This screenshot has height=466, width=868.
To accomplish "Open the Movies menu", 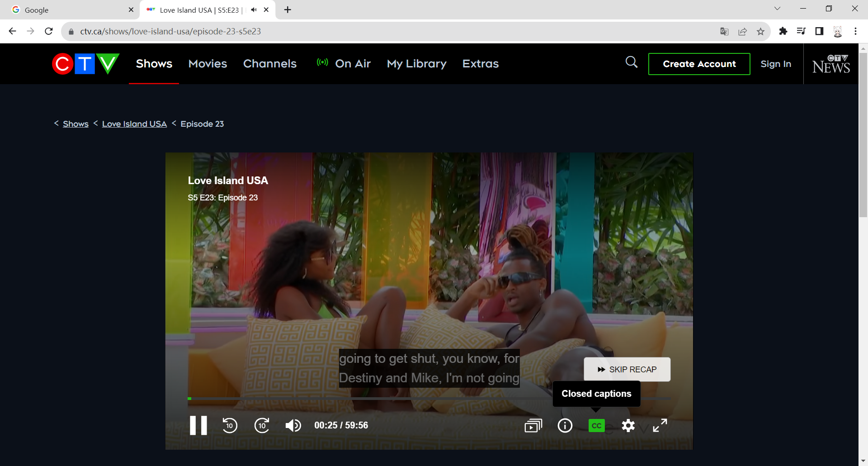I will click(208, 64).
